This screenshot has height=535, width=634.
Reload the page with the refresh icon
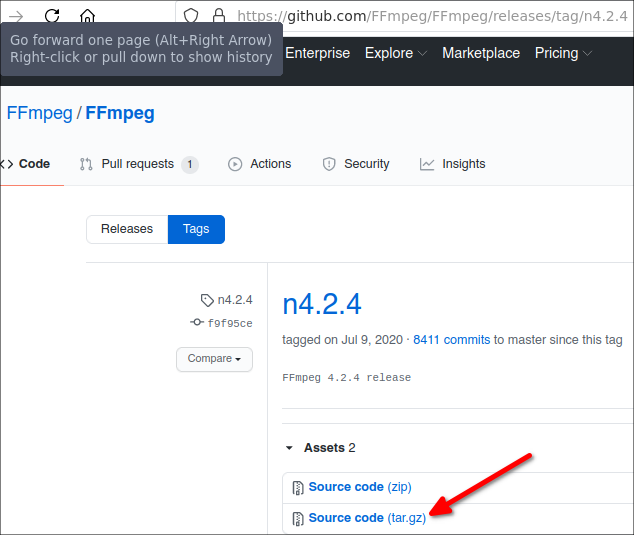click(x=52, y=16)
